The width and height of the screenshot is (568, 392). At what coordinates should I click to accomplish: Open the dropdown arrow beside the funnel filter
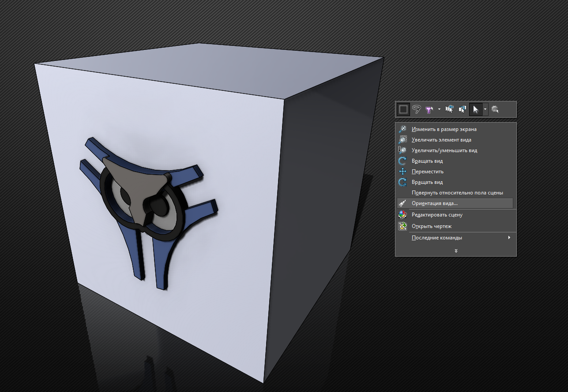tap(439, 109)
